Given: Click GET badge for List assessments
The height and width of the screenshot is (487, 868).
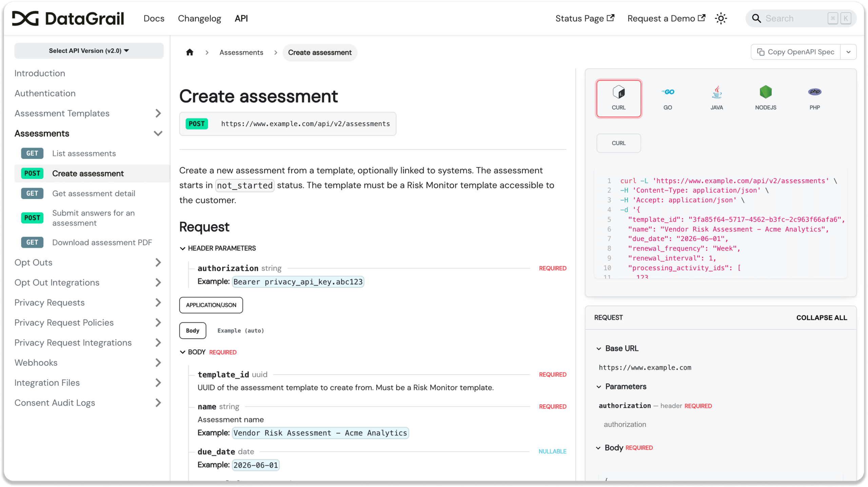Looking at the screenshot, I should [32, 153].
